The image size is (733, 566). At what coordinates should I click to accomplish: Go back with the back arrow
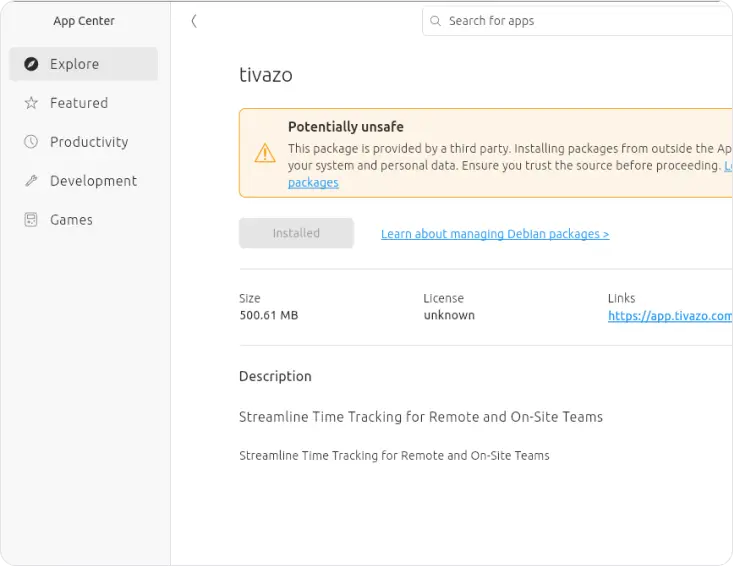[x=194, y=21]
